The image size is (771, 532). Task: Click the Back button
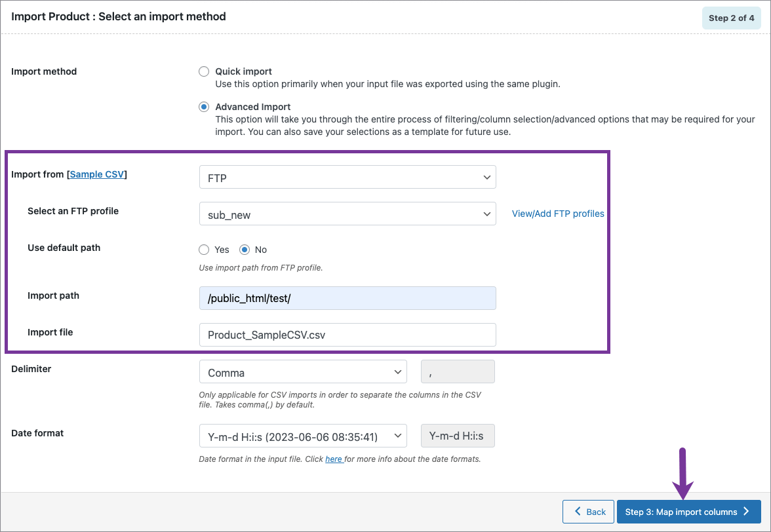pyautogui.click(x=588, y=512)
